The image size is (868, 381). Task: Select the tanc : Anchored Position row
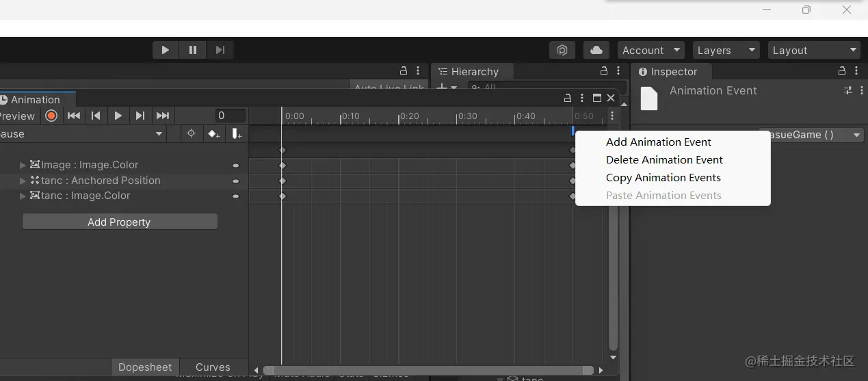coord(124,181)
